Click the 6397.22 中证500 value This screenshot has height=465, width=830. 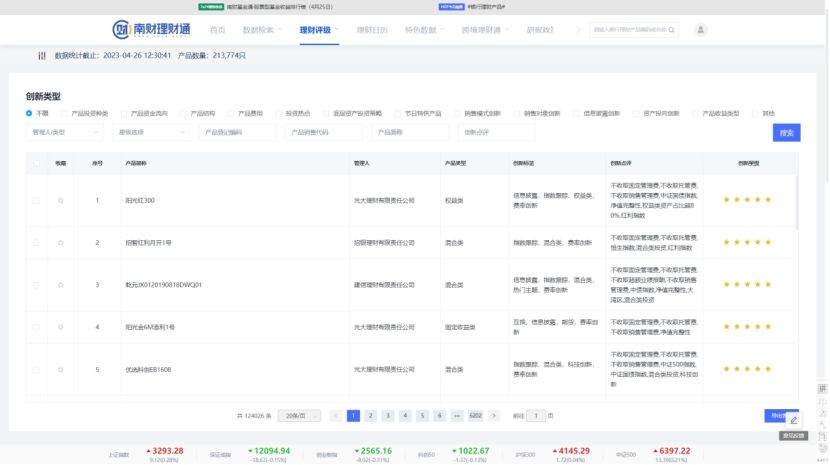tap(674, 451)
